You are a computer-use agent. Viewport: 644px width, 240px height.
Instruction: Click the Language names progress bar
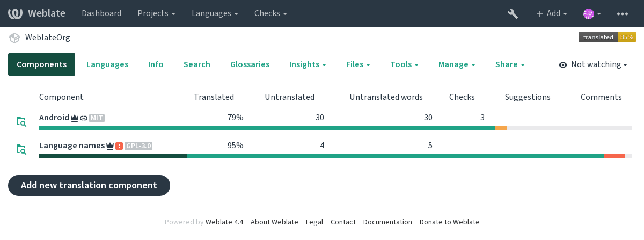point(335,156)
